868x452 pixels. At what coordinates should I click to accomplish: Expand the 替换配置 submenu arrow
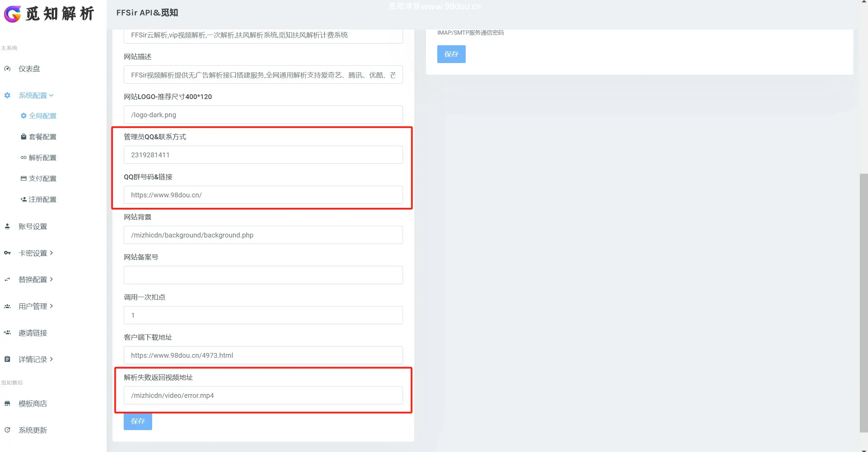coord(51,279)
